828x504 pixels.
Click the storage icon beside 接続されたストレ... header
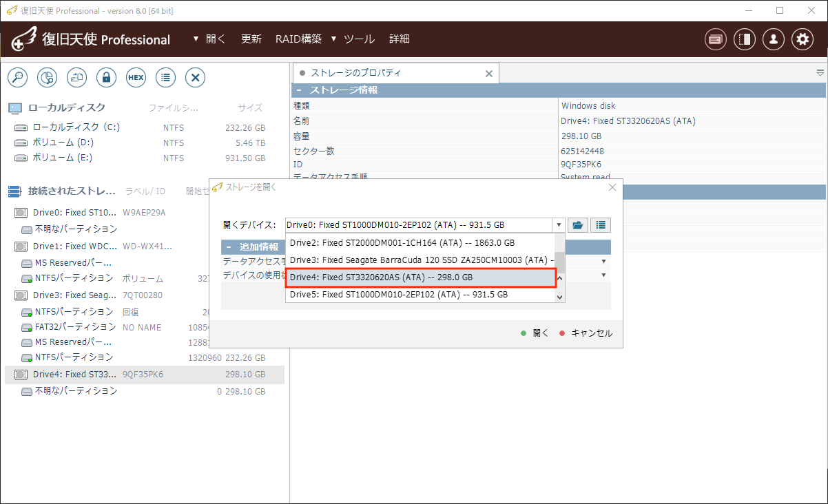point(15,191)
